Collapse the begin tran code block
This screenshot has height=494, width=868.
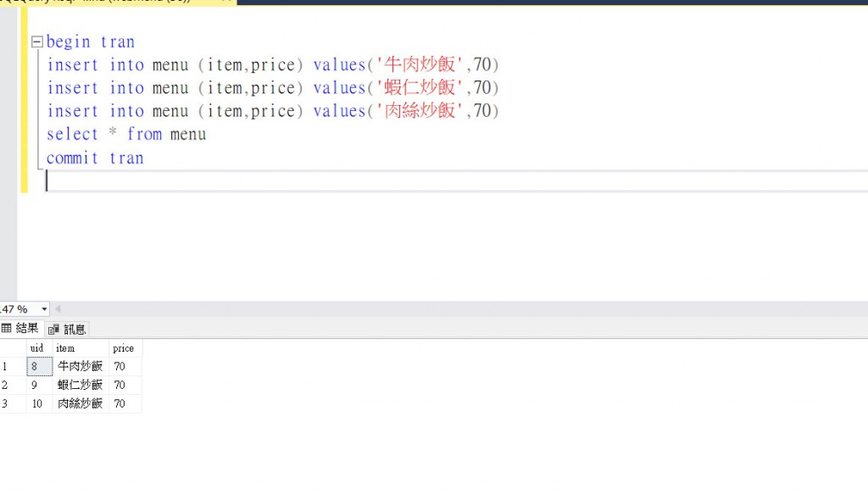point(37,42)
